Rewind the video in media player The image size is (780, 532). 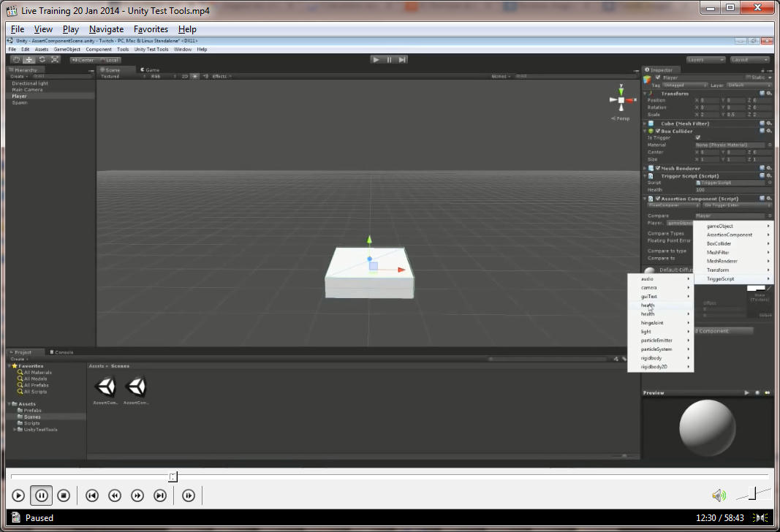pyautogui.click(x=115, y=495)
